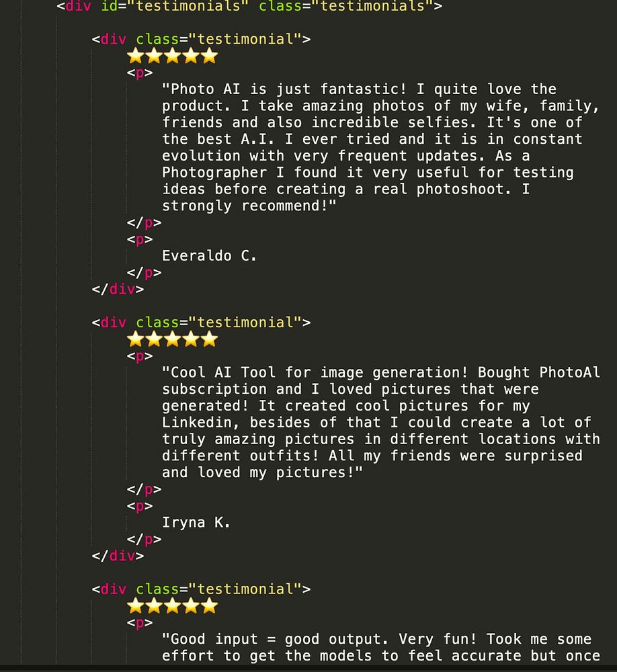Click "strongly recommend!" text in the code
Screen dimensions: 617x672
coord(249,206)
